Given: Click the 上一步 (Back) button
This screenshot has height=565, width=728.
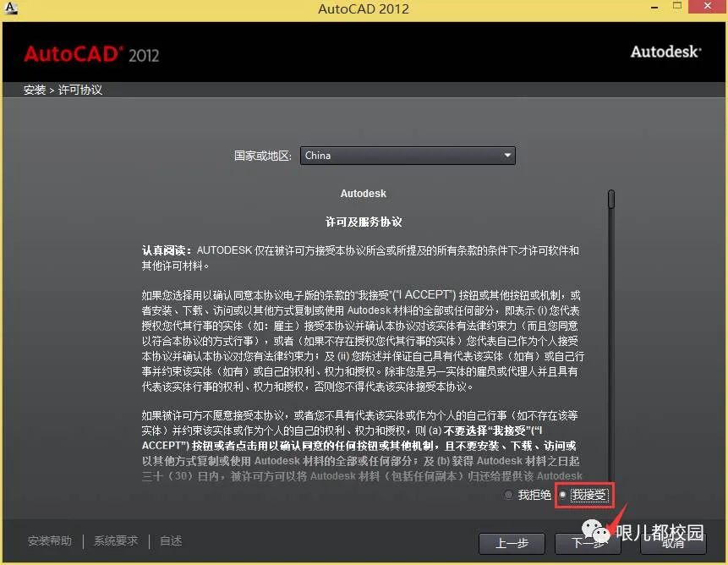Looking at the screenshot, I should 512,543.
